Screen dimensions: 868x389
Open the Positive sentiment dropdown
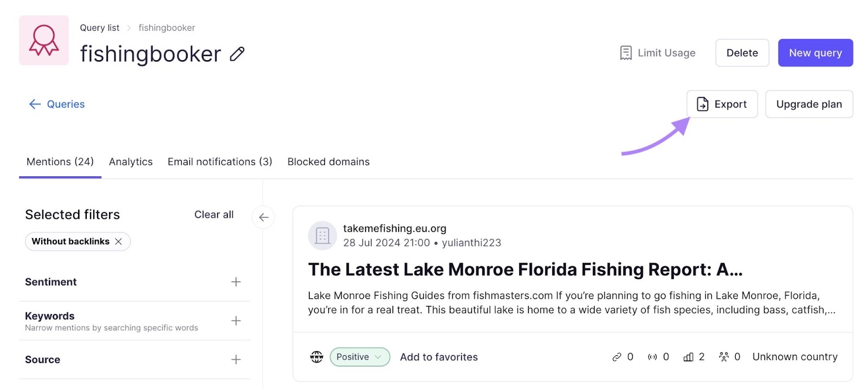click(360, 357)
